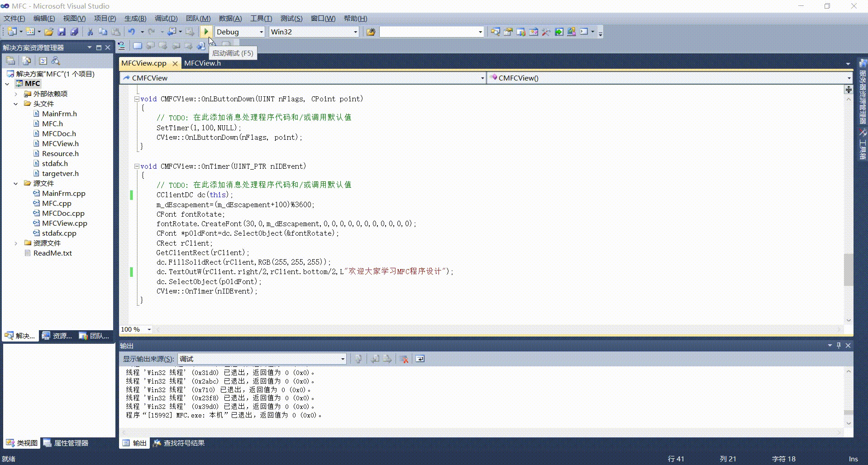The image size is (868, 465).
Task: Collapse the OnLButtonDown function code block
Action: click(137, 99)
